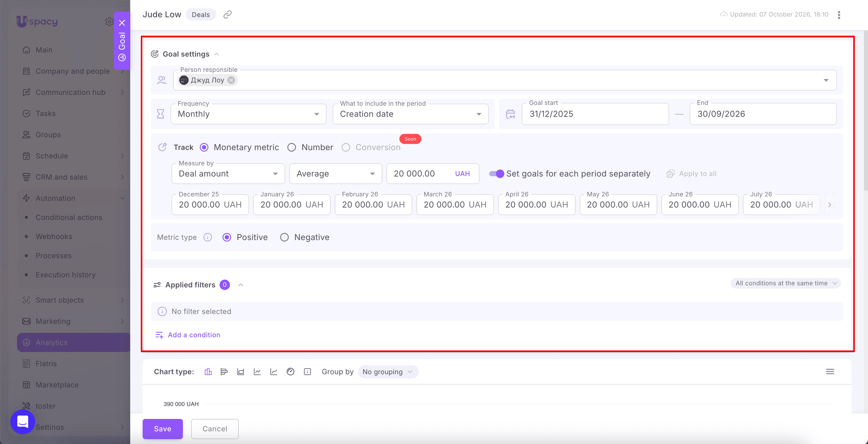Click Apply to all

[x=692, y=174]
